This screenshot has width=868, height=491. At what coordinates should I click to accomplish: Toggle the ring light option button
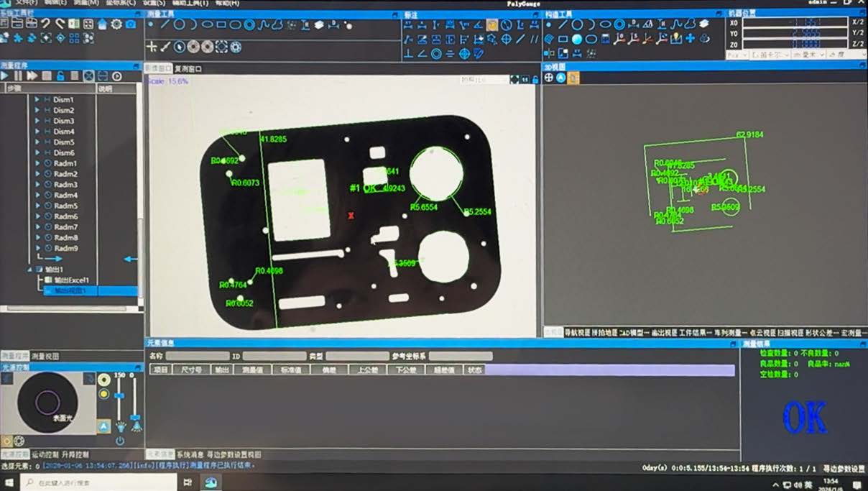tap(105, 379)
